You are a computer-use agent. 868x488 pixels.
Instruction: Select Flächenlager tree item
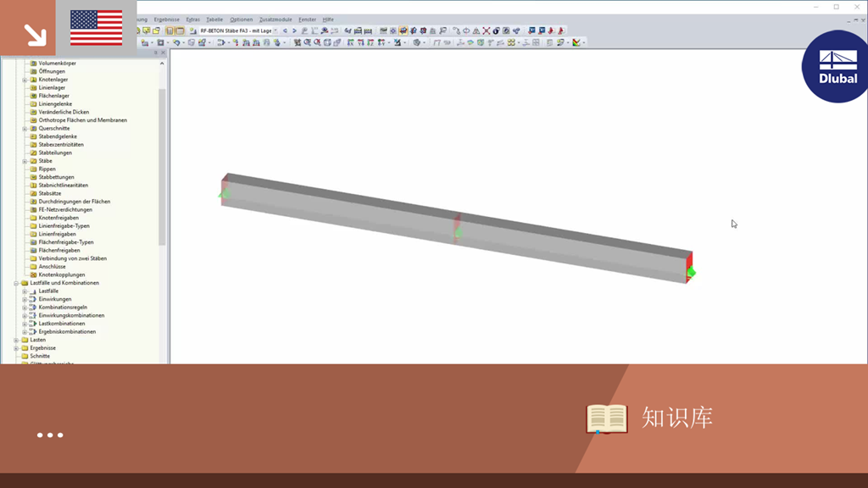(53, 96)
